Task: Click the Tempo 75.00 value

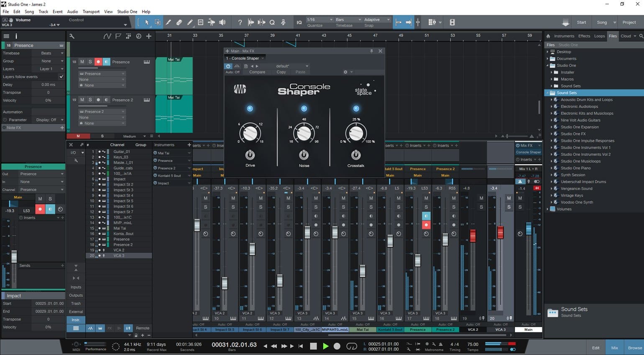Action: point(473,345)
